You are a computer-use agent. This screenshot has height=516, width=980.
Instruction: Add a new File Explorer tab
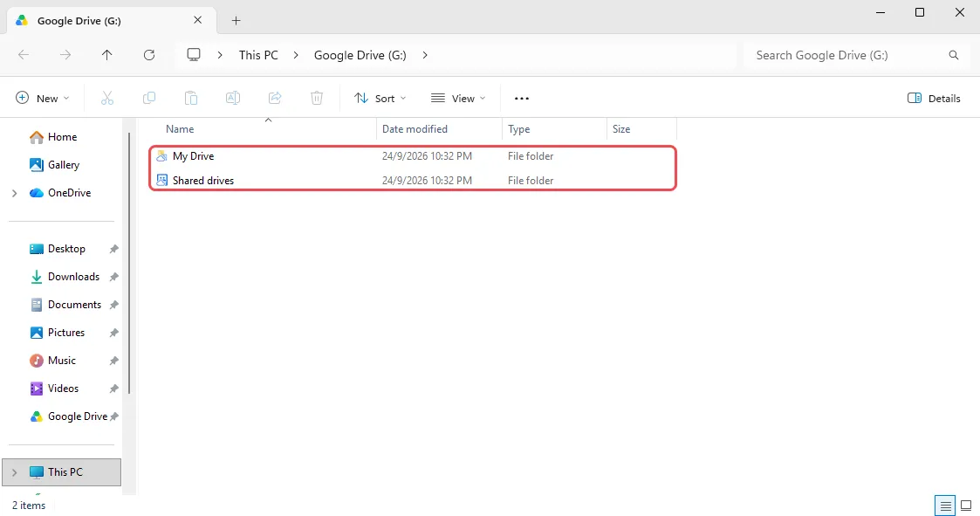236,21
